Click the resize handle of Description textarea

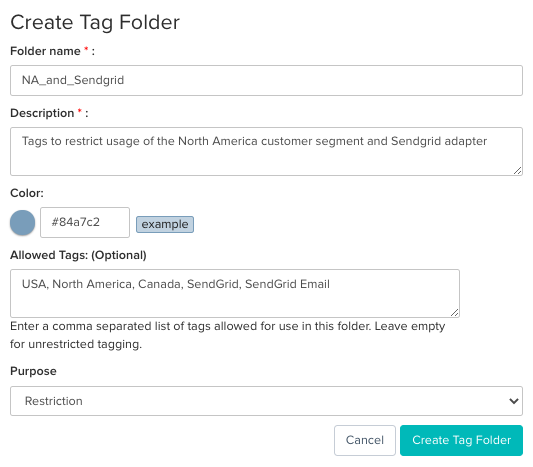[517, 171]
